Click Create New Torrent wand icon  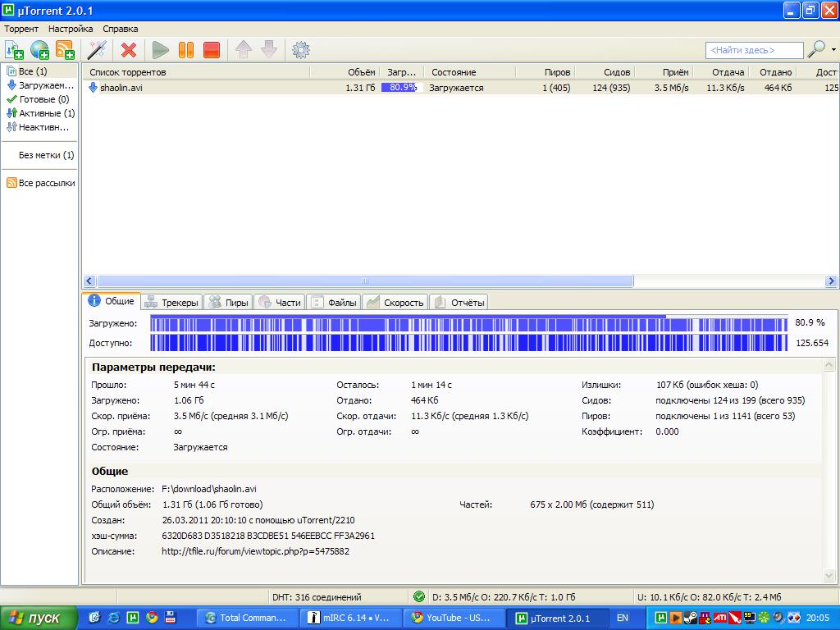point(98,50)
